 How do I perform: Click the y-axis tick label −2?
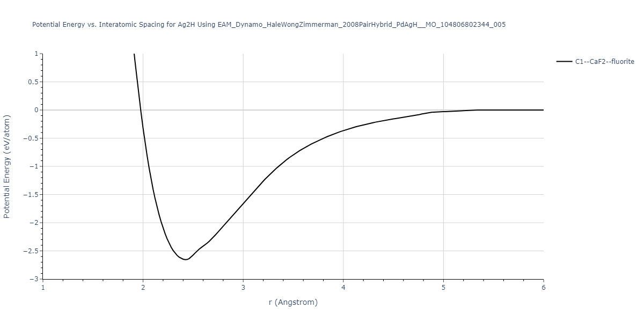[34, 223]
